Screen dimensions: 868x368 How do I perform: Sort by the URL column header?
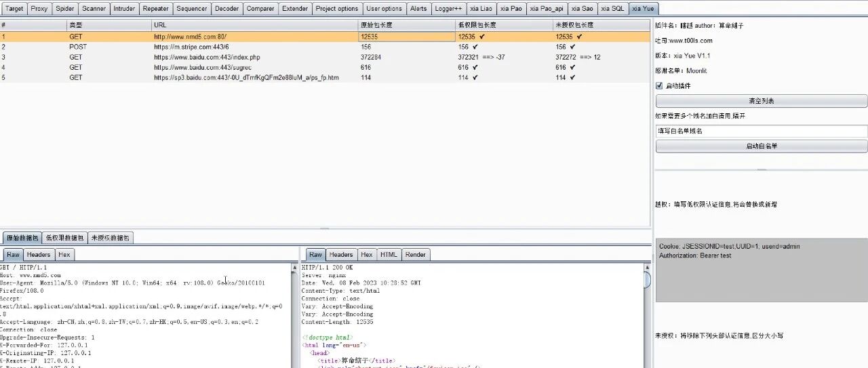tap(255, 25)
